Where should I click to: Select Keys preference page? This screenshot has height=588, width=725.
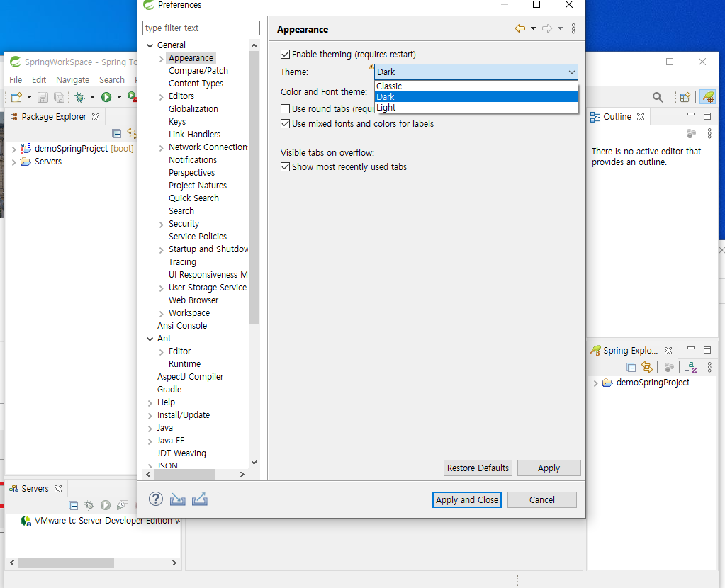coord(177,122)
